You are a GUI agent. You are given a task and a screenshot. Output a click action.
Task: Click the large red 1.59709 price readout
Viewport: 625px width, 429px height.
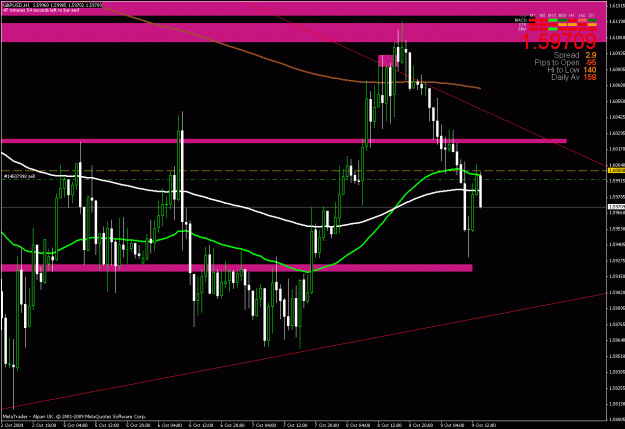[x=559, y=41]
